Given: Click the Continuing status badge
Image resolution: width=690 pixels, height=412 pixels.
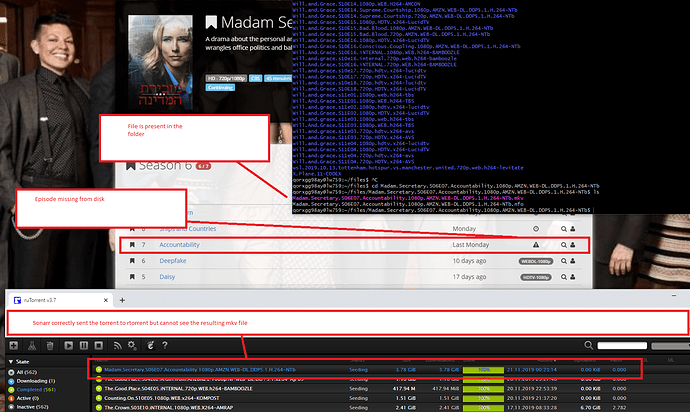Looking at the screenshot, I should point(220,88).
